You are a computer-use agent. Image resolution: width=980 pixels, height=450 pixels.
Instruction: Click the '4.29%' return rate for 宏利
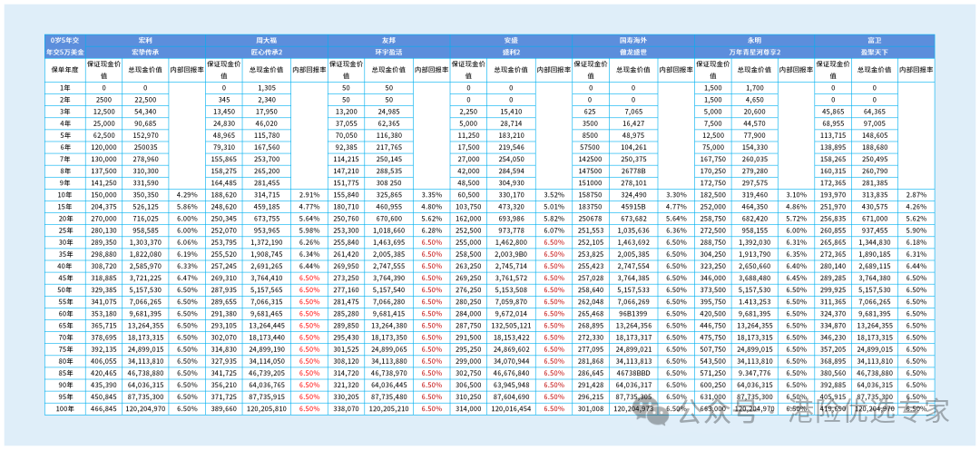point(187,196)
